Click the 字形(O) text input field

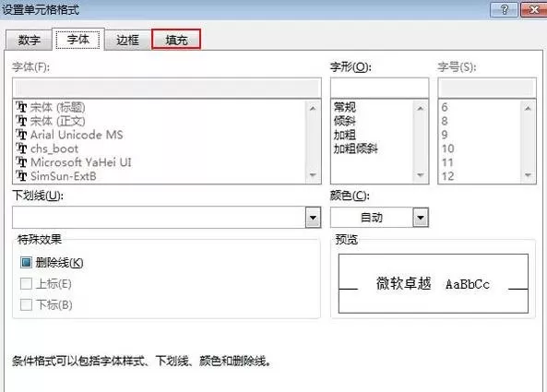click(379, 88)
